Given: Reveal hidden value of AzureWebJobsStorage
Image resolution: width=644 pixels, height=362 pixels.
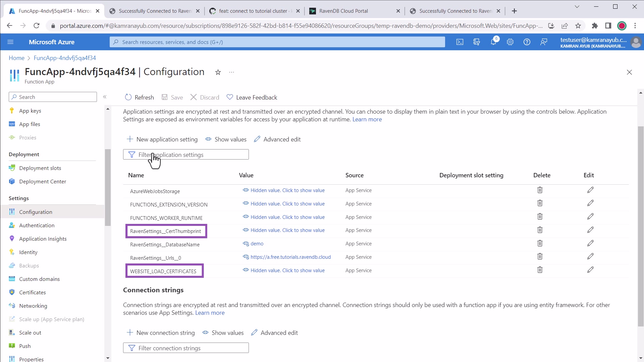Looking at the screenshot, I should coord(284,190).
